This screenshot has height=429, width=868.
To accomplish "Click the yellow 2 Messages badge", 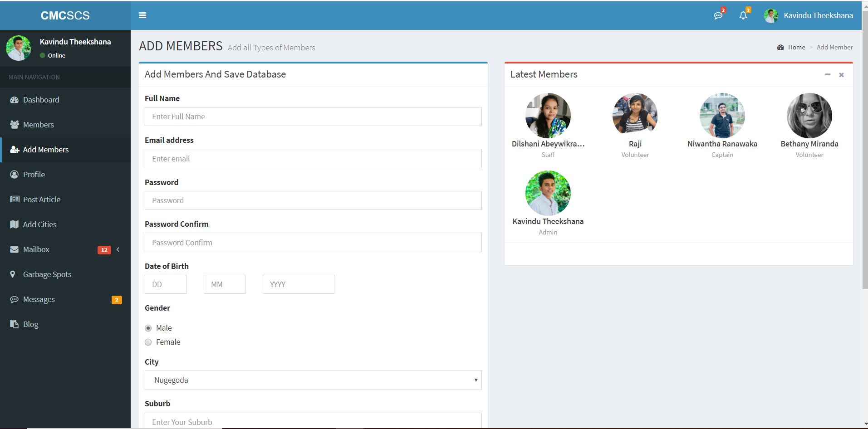I will click(x=117, y=300).
